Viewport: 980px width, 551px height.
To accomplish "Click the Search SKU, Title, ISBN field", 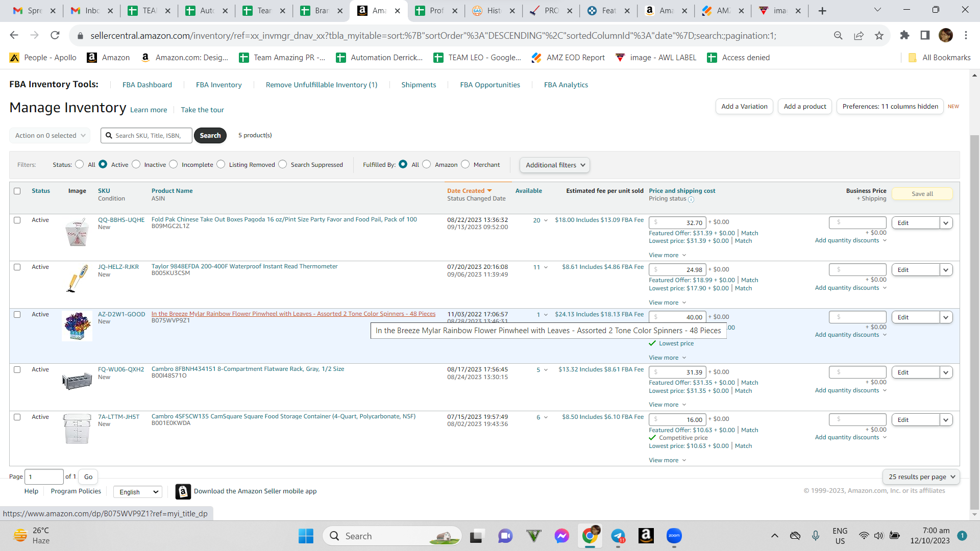I will (146, 135).
